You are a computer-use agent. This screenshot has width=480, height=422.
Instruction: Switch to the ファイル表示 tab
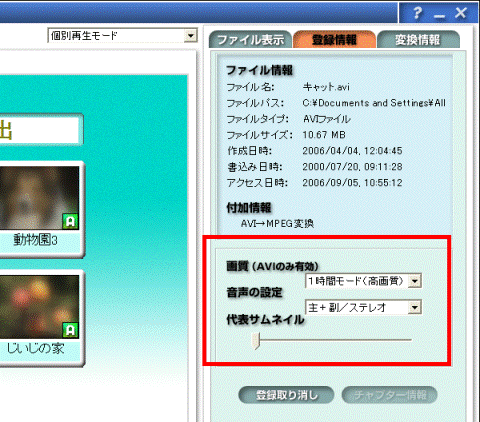tap(251, 40)
